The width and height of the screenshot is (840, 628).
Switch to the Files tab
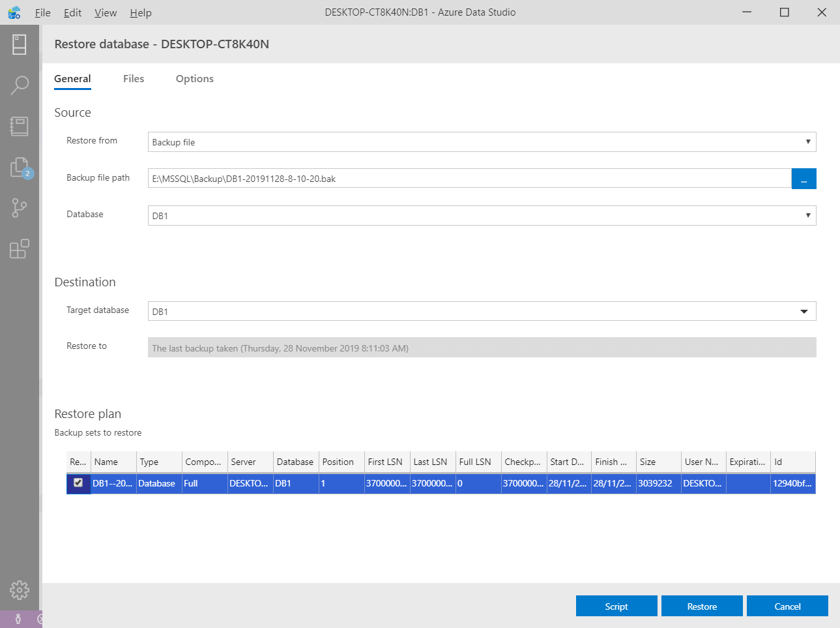(x=134, y=79)
